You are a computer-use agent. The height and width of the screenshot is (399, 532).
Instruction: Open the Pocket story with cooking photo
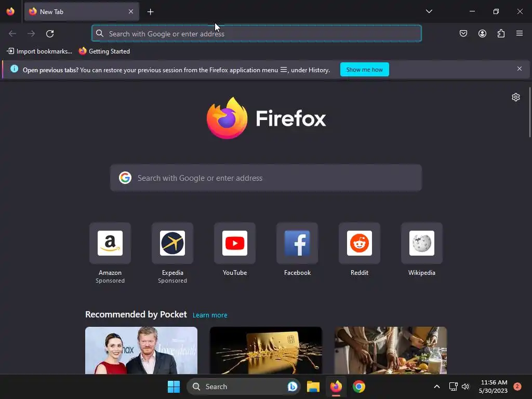(x=391, y=350)
